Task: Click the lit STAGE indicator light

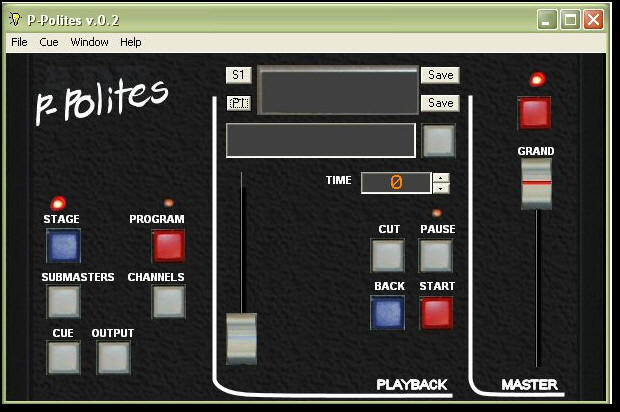Action: 58,203
